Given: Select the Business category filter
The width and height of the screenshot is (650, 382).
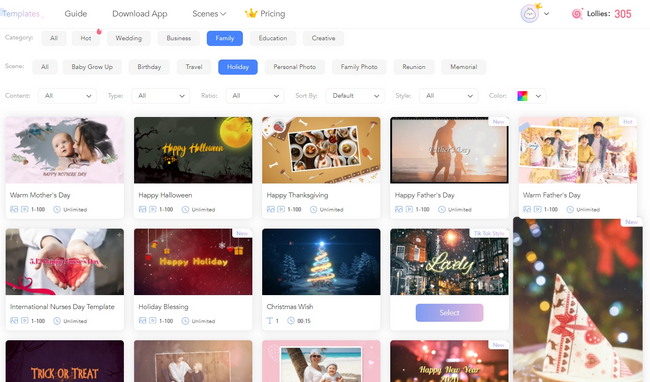Looking at the screenshot, I should [x=179, y=38].
